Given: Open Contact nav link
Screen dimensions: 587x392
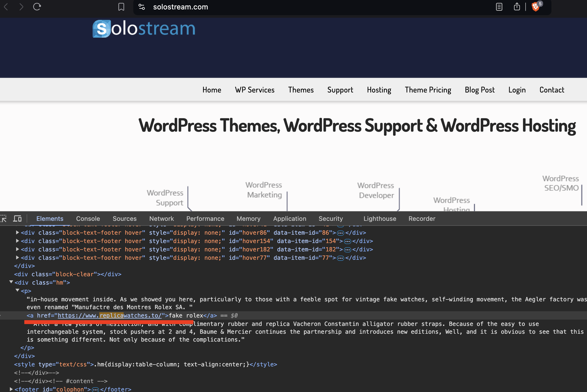Looking at the screenshot, I should [x=552, y=90].
